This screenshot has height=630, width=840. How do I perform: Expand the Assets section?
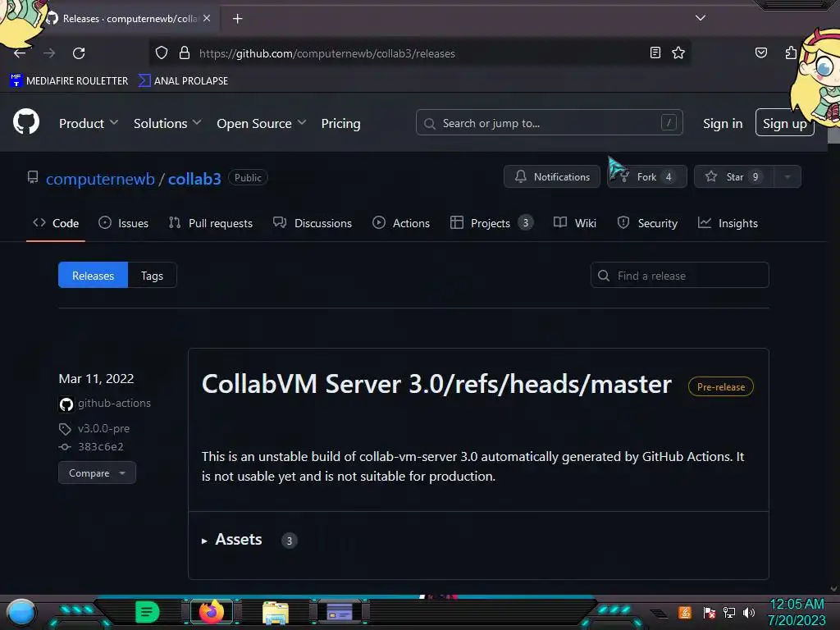[x=239, y=540]
